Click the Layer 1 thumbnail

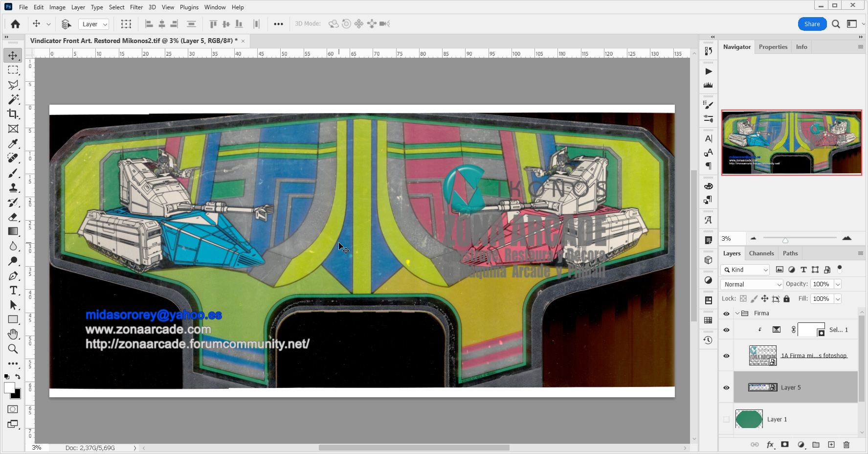(x=749, y=419)
